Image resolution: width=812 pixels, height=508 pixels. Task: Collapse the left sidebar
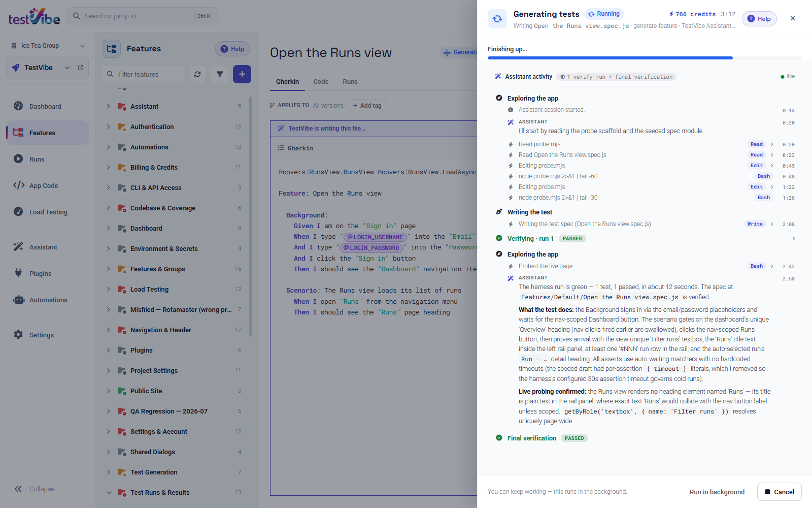click(x=35, y=489)
